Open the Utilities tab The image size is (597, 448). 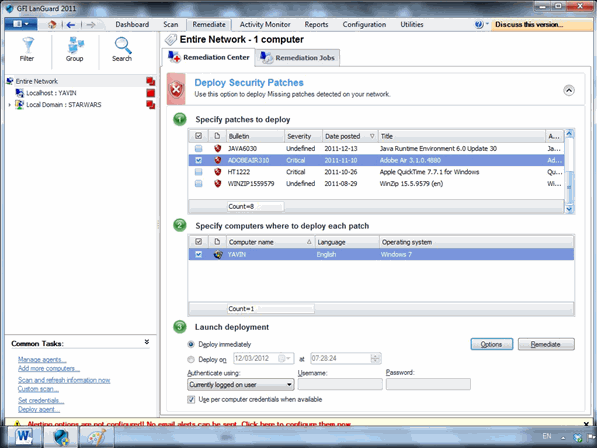tap(412, 24)
